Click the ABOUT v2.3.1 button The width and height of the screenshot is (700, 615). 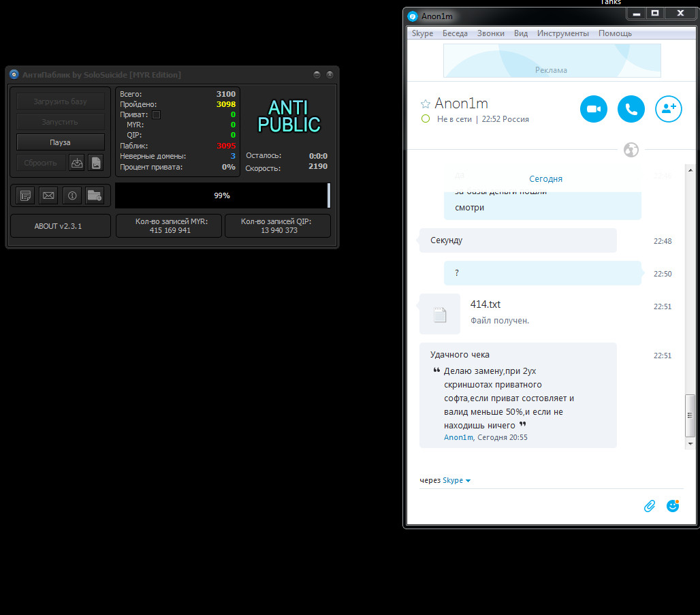tap(61, 226)
